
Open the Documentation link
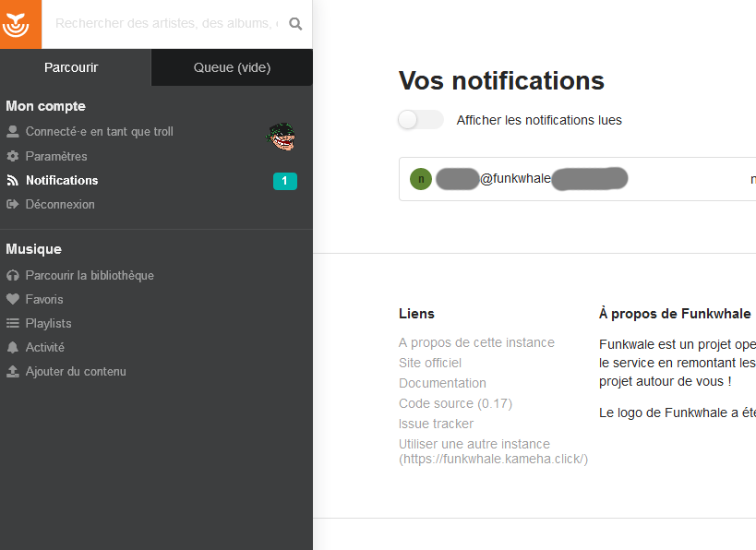(442, 383)
